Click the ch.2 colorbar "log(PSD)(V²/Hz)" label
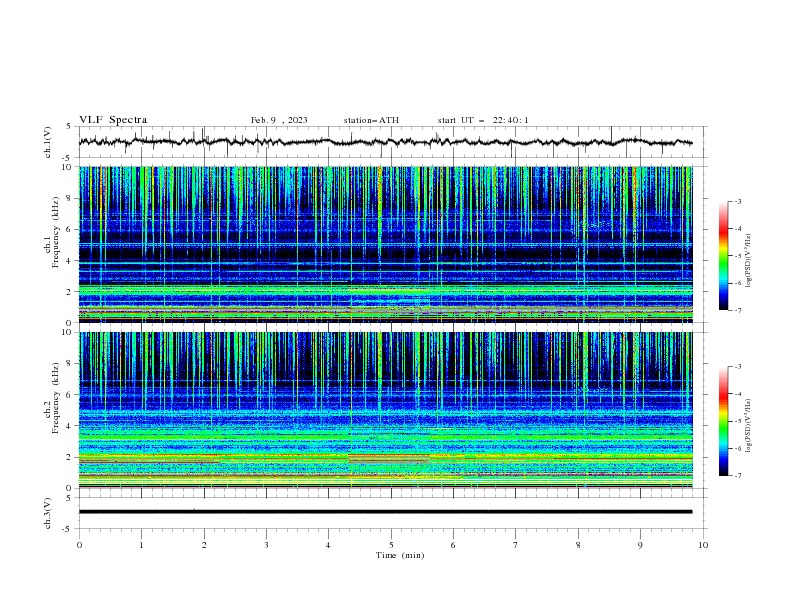 748,426
